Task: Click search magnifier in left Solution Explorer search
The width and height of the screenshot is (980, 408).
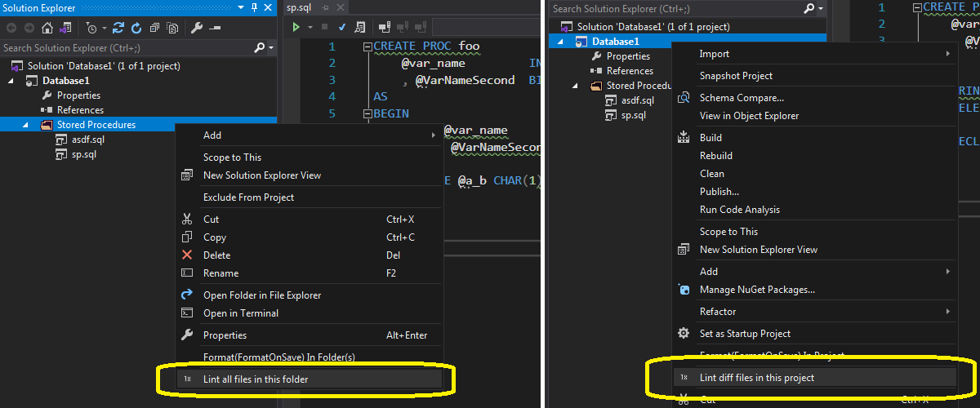Action: [261, 48]
